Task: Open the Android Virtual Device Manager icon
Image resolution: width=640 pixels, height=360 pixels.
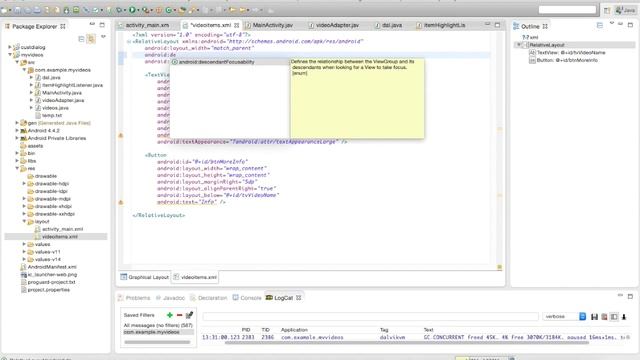Action: (76, 10)
